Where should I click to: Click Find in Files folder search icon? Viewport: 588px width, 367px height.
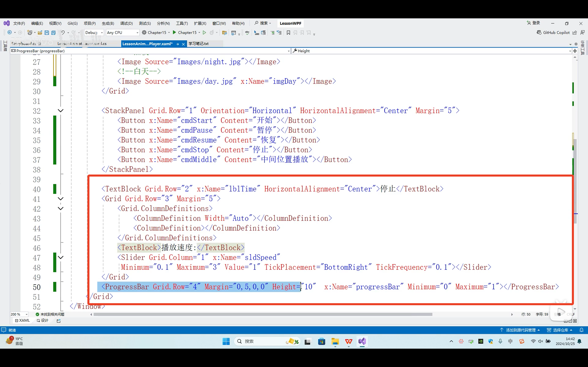click(224, 33)
